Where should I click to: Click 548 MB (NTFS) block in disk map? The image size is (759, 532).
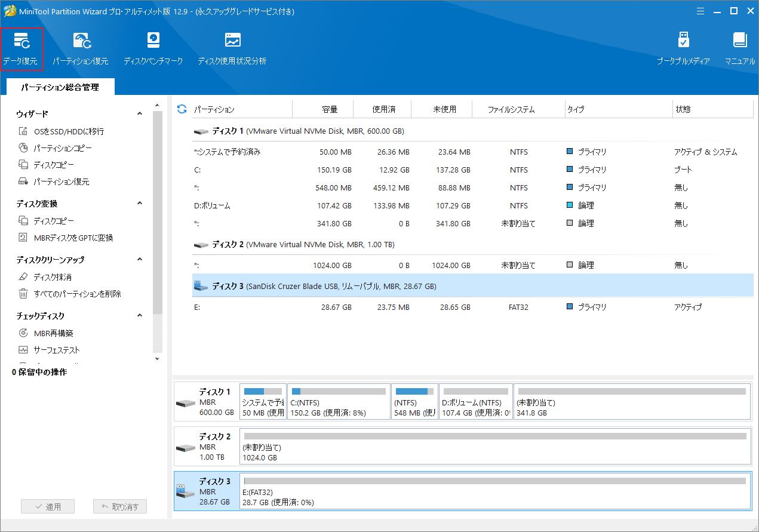414,401
